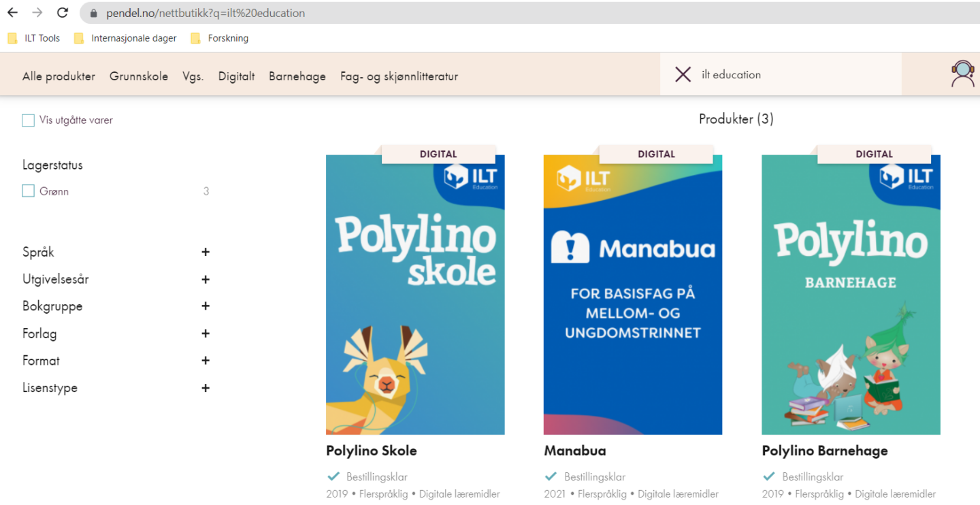Tick the Grønn lagerstatus checkbox
The height and width of the screenshot is (505, 980).
(x=28, y=191)
